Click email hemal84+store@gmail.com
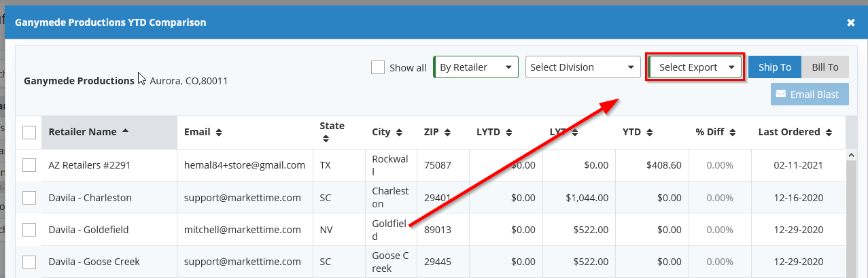 [245, 165]
